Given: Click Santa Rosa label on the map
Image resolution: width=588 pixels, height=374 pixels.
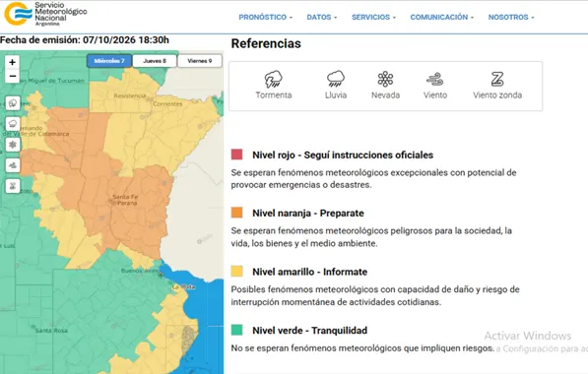Looking at the screenshot, I should tap(51, 331).
